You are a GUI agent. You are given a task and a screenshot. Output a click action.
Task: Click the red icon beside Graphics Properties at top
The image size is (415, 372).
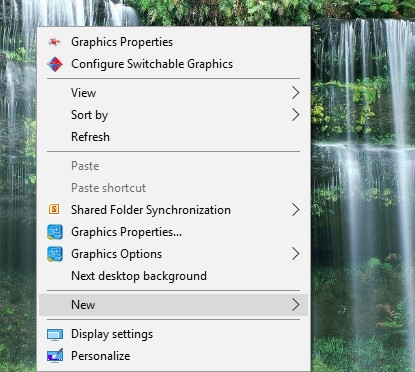(55, 42)
